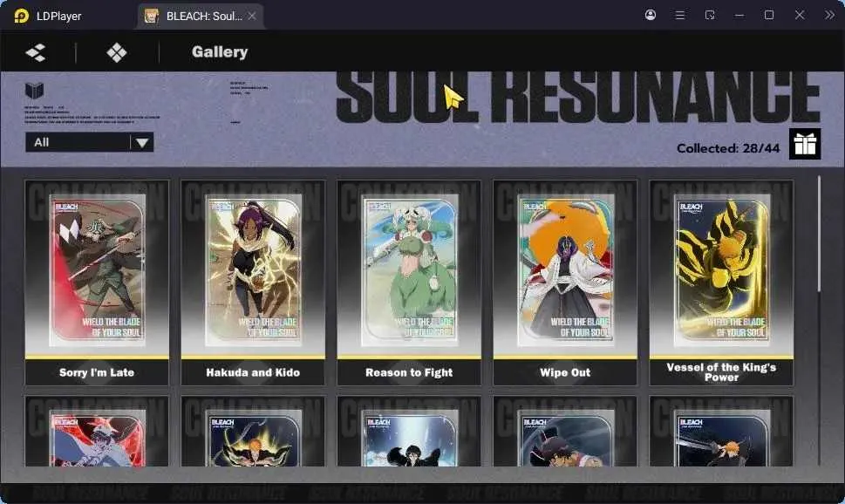Open the Hakuda and Kido card
Viewport: 845px width, 504px height.
pyautogui.click(x=253, y=283)
